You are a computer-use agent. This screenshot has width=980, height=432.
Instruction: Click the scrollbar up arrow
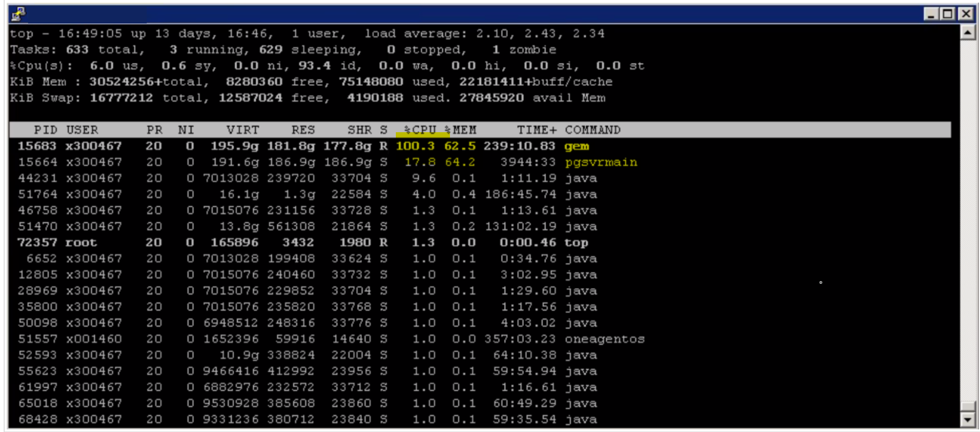[968, 33]
